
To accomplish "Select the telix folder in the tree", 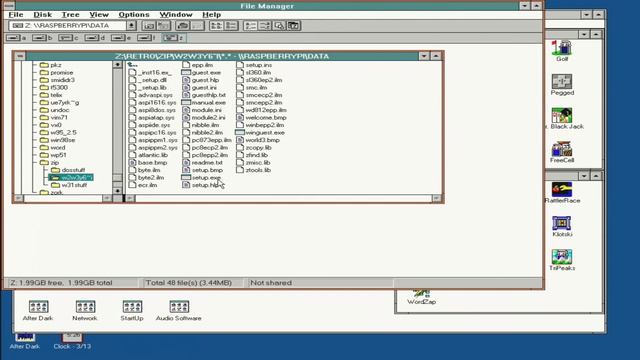I will click(x=51, y=95).
